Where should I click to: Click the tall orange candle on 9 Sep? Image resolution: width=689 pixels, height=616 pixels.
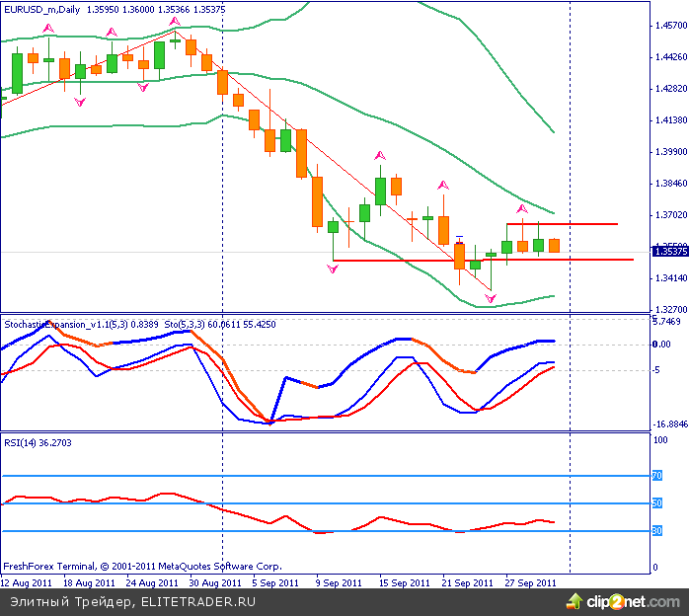point(318,201)
